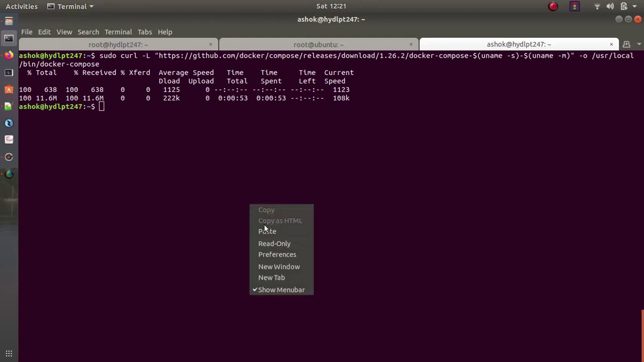This screenshot has width=644, height=362.
Task: Click the Activities button
Action: [22, 7]
